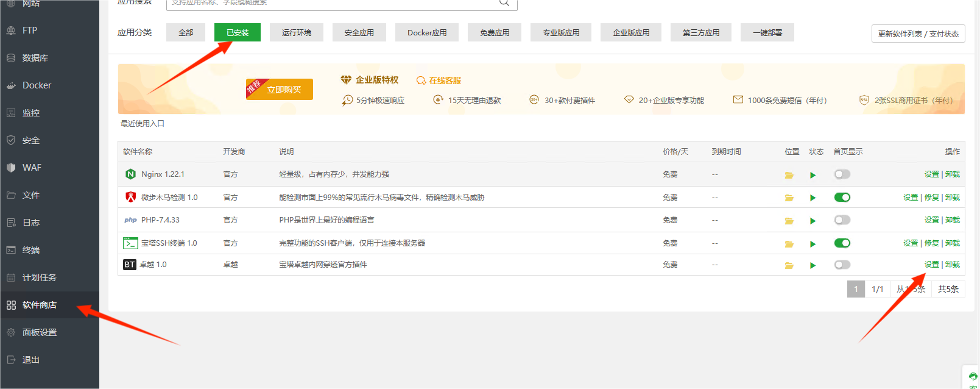Click the 面板设置 gear icon in sidebar
The image size is (980, 389).
[11, 332]
